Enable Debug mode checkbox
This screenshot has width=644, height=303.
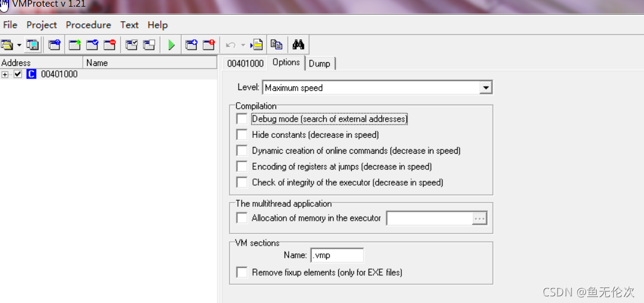click(242, 119)
